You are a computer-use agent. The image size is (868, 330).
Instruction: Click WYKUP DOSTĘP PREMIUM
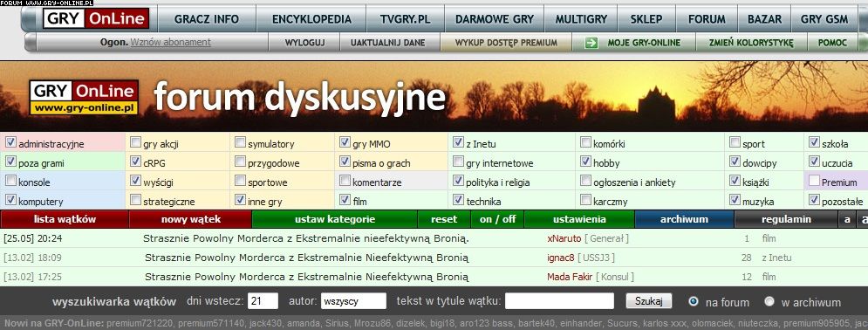(506, 43)
